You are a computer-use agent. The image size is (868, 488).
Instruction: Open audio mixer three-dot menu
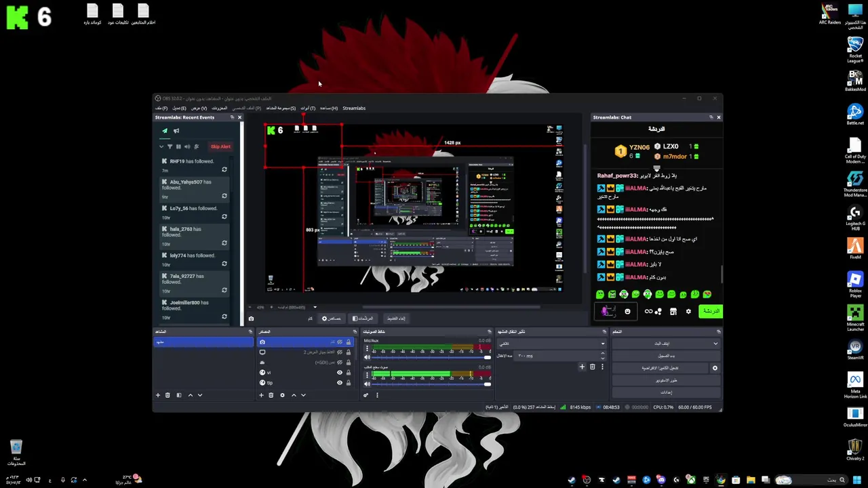click(x=377, y=395)
